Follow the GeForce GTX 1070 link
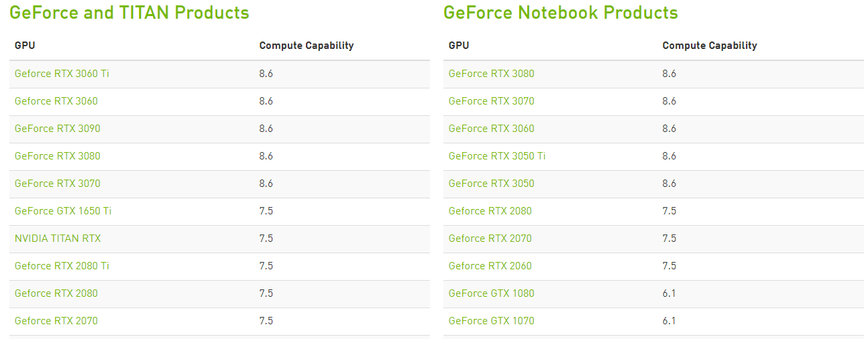 (492, 321)
